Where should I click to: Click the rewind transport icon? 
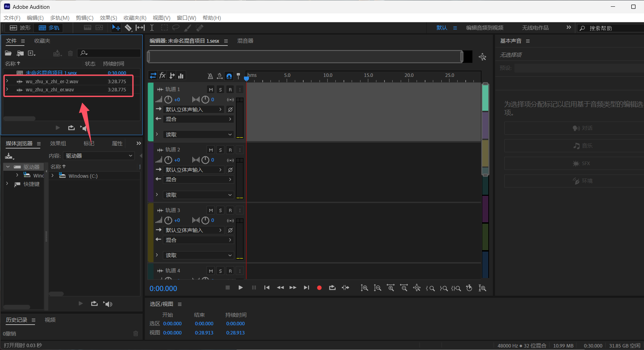[280, 288]
